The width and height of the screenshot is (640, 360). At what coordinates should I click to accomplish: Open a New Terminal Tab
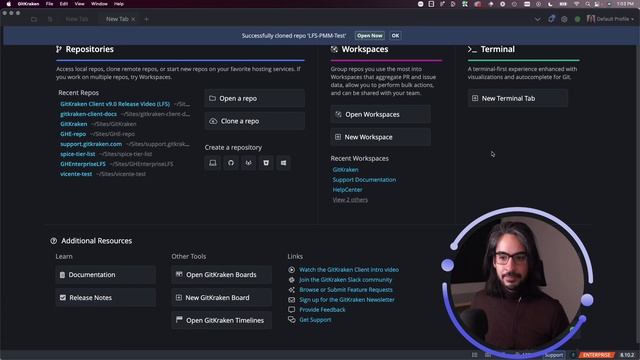point(518,98)
